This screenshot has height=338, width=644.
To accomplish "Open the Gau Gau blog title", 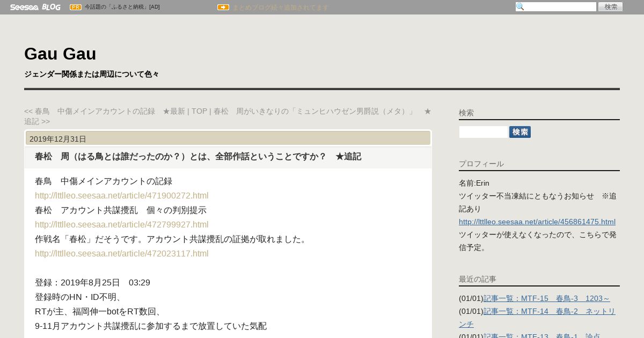I will point(60,54).
